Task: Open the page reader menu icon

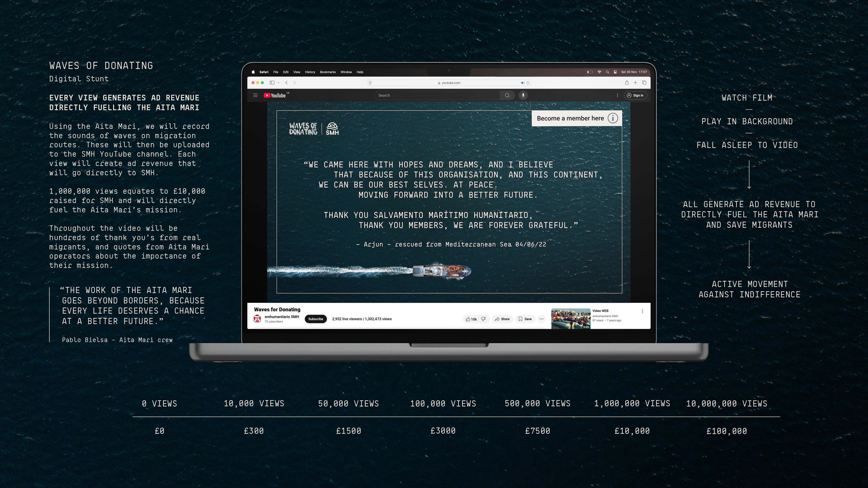Action: [370, 83]
